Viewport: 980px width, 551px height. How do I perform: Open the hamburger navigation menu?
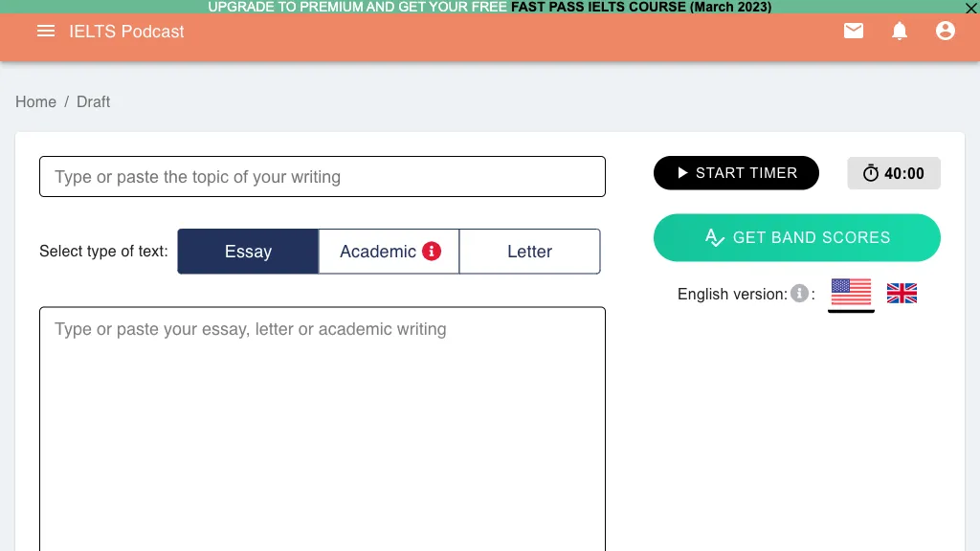tap(46, 32)
